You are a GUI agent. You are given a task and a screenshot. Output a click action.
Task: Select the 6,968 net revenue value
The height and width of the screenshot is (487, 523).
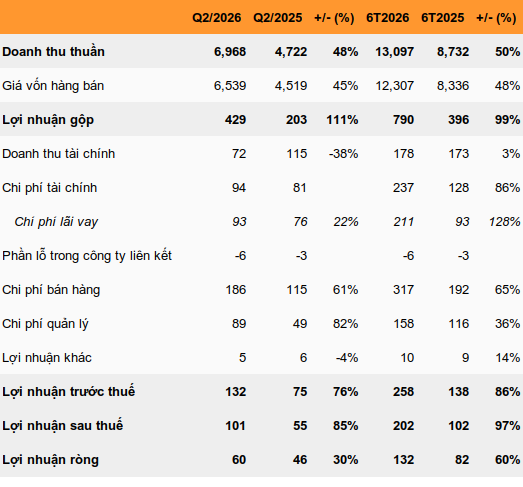230,52
